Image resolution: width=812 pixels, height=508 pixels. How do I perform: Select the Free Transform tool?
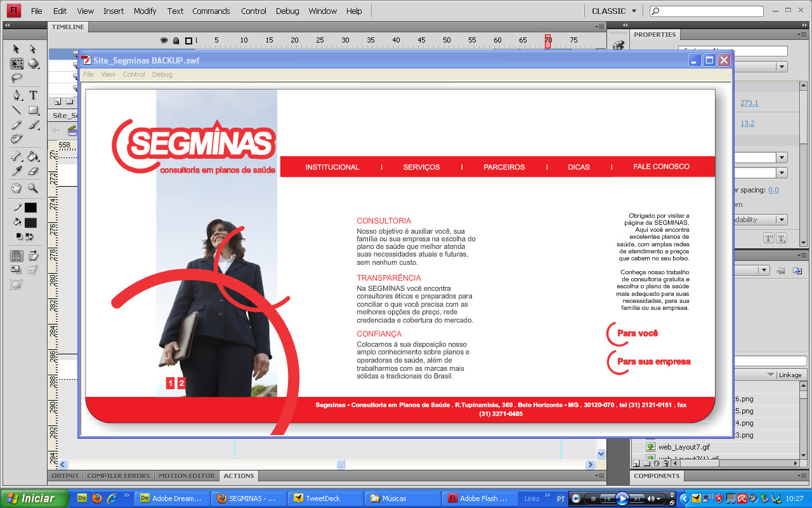coord(16,63)
